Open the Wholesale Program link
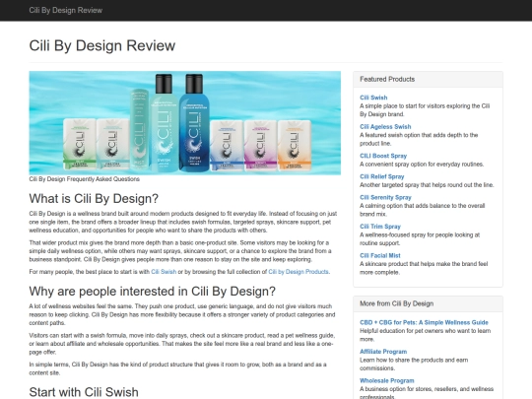 click(x=387, y=380)
